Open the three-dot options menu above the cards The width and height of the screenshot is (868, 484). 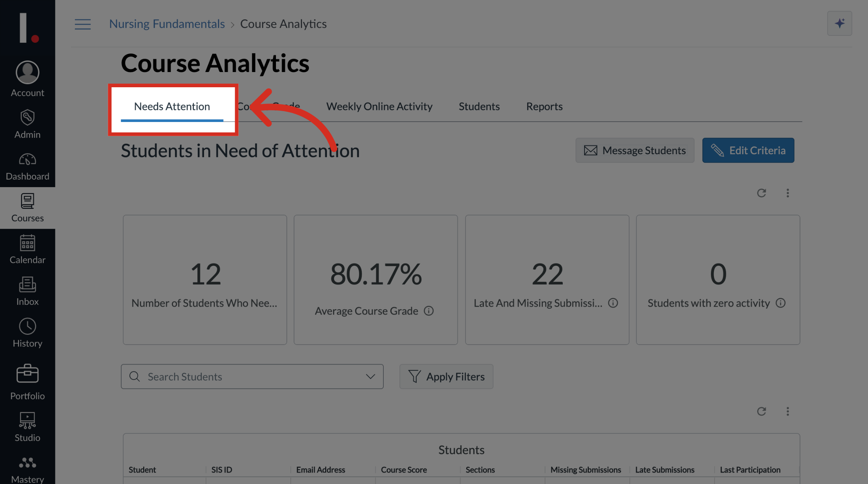pyautogui.click(x=788, y=193)
